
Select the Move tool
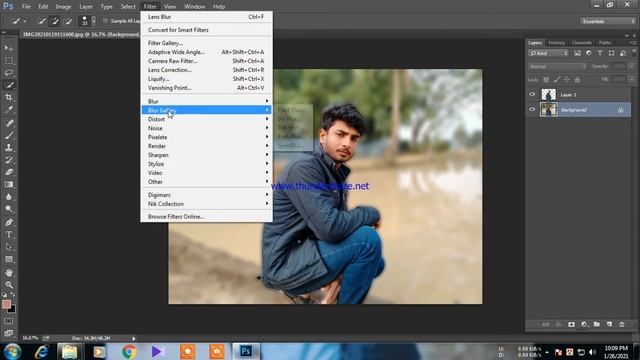[9, 48]
